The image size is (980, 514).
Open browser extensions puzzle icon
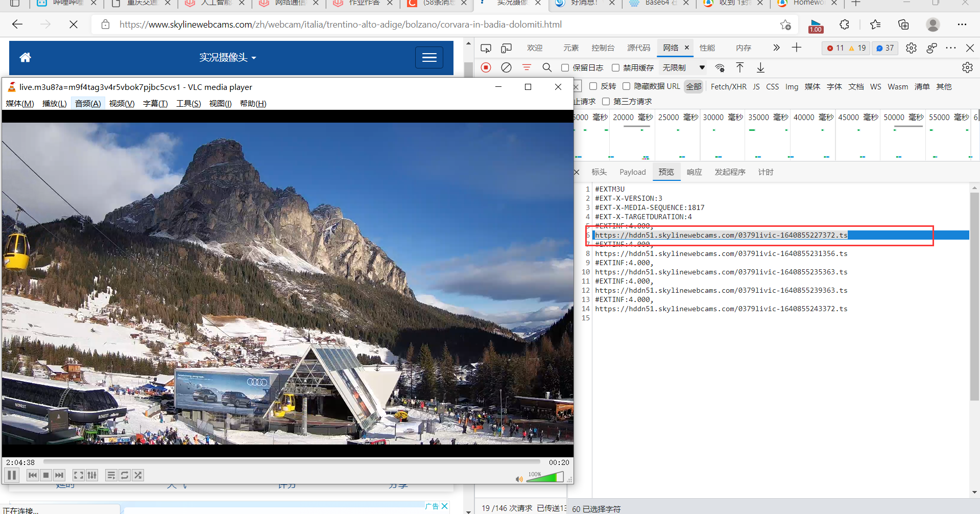tap(844, 25)
